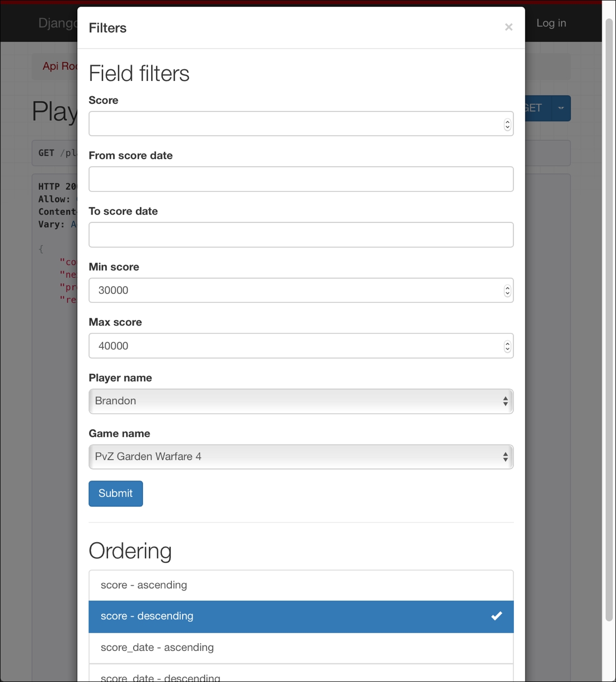Expand the GET button dropdown caret
Image resolution: width=616 pixels, height=682 pixels.
pos(561,108)
